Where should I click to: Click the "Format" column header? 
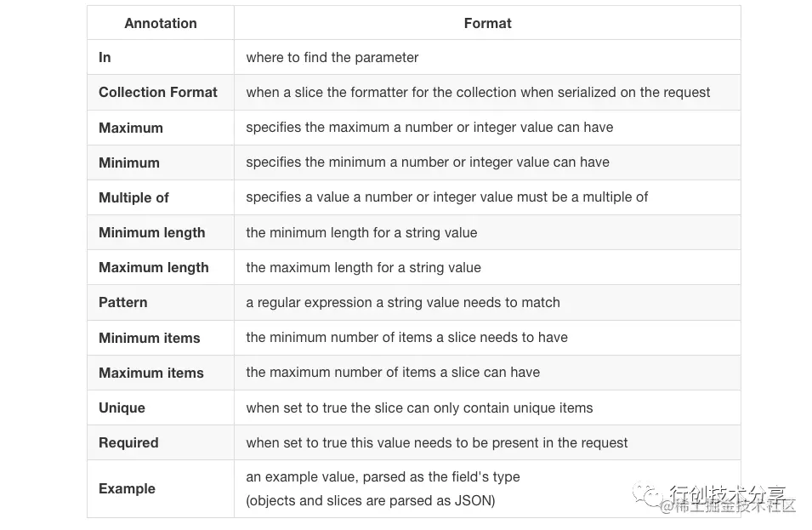[x=487, y=23]
